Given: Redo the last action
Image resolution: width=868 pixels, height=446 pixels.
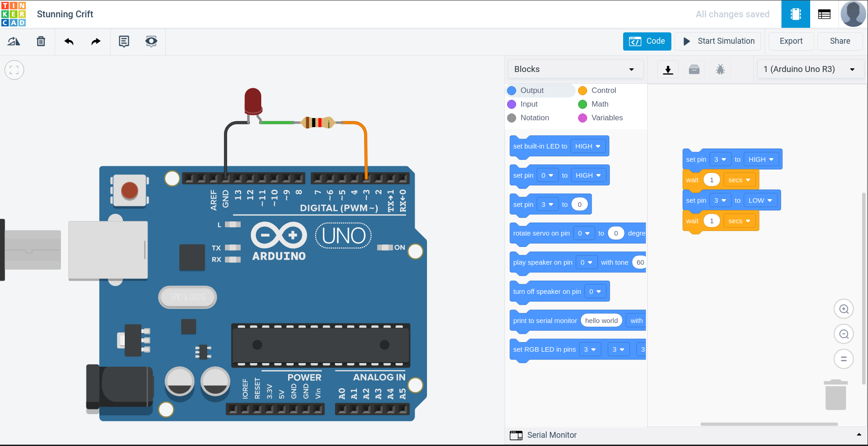Looking at the screenshot, I should (96, 41).
